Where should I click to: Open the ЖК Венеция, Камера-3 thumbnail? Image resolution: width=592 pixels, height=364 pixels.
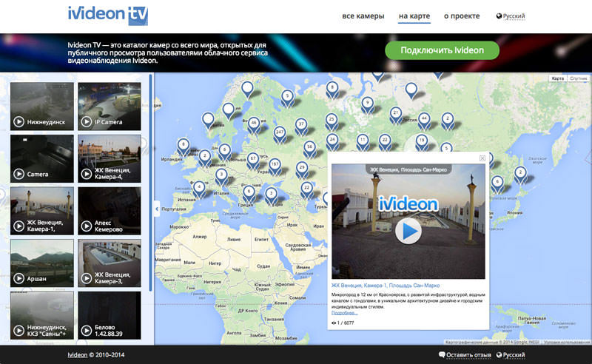[x=110, y=263]
